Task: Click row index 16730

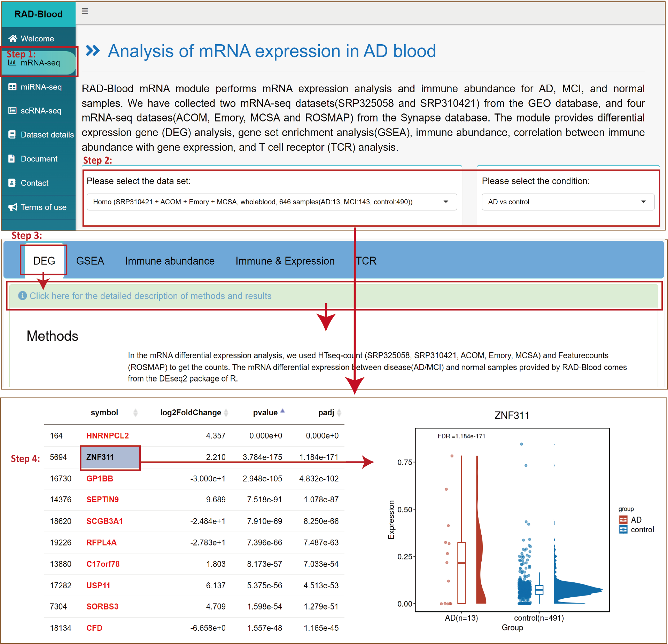Action: [61, 478]
